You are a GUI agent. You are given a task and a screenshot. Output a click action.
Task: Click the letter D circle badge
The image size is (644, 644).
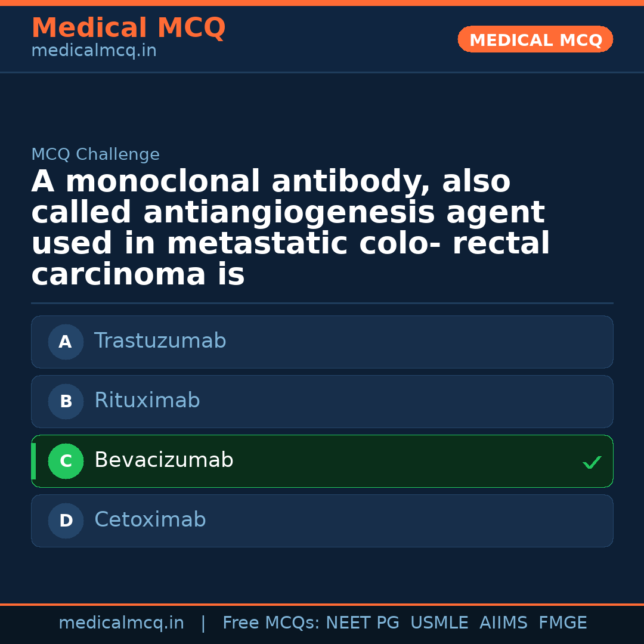pos(66,521)
